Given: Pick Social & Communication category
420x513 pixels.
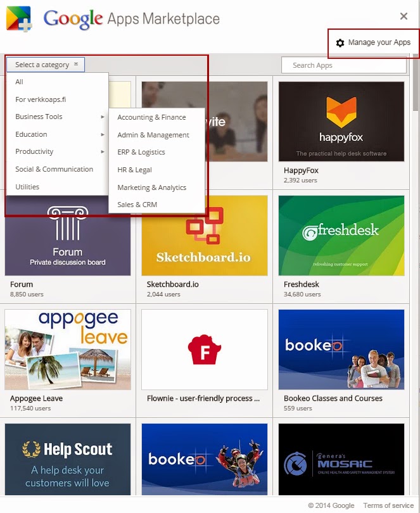Looking at the screenshot, I should [54, 169].
